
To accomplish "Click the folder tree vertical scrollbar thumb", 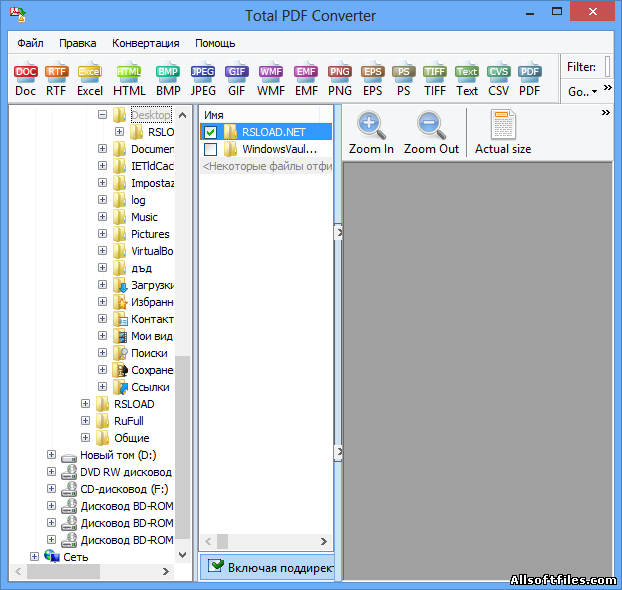I will (x=182, y=447).
